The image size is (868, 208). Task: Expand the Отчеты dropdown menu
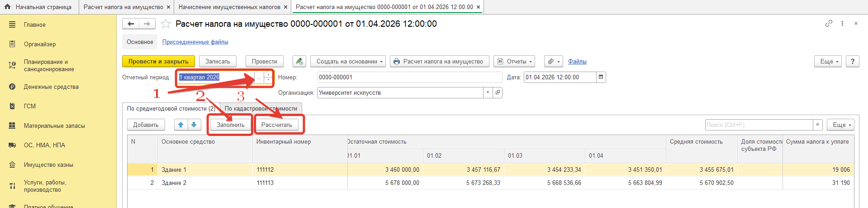click(515, 61)
